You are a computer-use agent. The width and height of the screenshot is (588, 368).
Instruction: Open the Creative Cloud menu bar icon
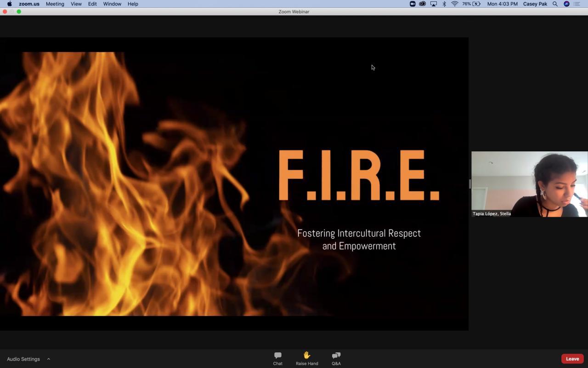[422, 4]
